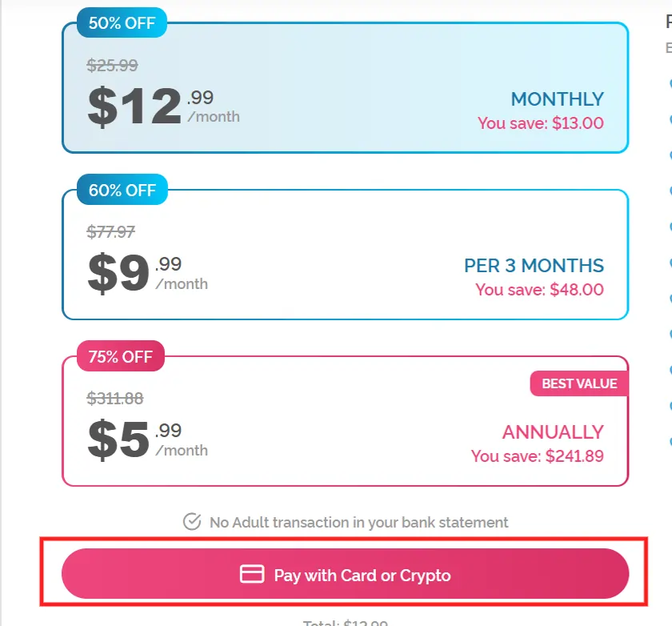
Task: Click the Total: $12.99 text at bottom
Action: (346, 620)
